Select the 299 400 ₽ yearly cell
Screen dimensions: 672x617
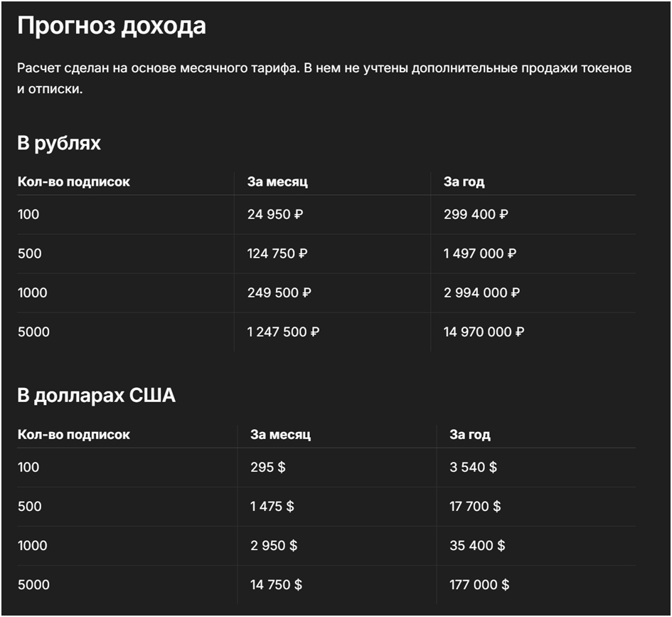(476, 214)
